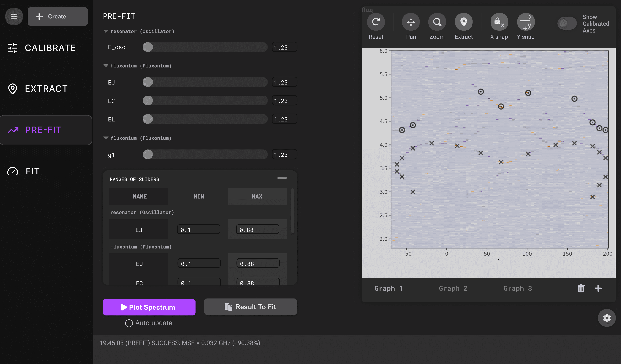Click the Plot Spectrum button
The width and height of the screenshot is (621, 364).
click(149, 307)
